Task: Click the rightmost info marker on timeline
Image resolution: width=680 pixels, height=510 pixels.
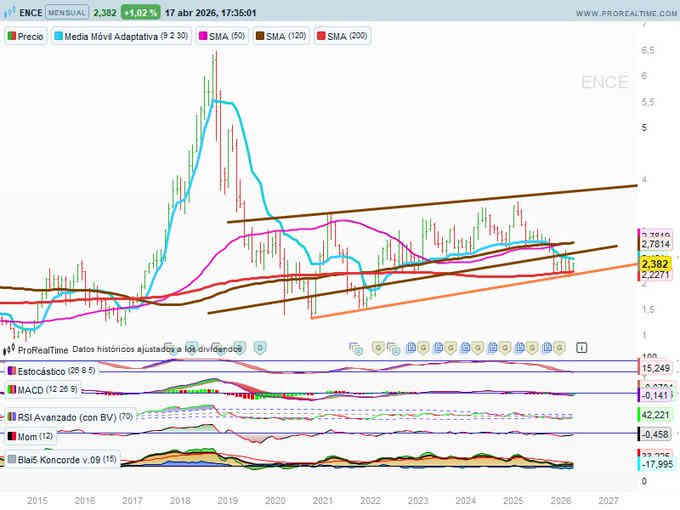Action: click(x=582, y=348)
